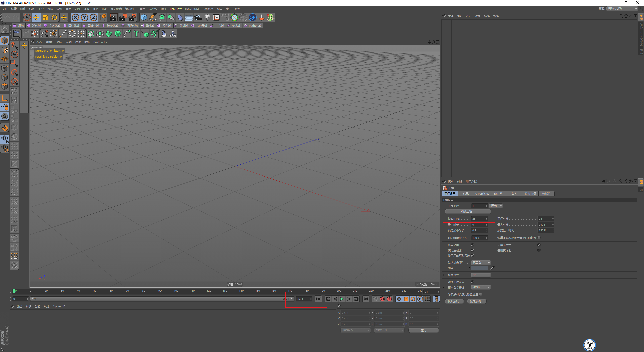Open the 输入色彩特性 sRGB dropdown

[x=481, y=287]
